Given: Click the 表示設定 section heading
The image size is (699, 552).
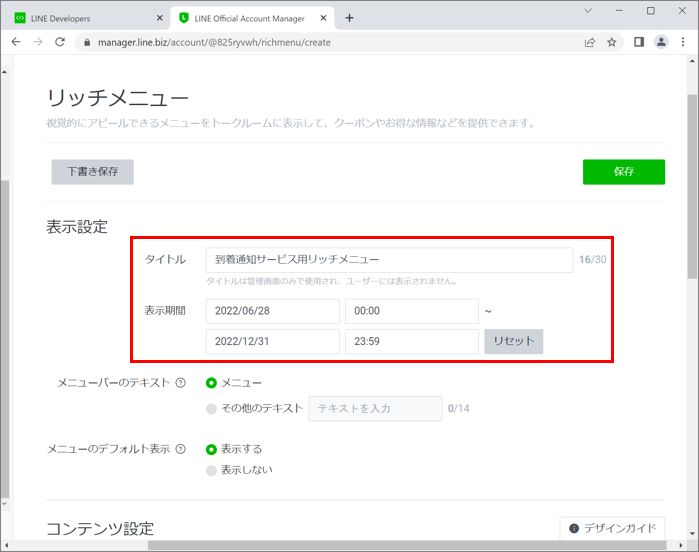Looking at the screenshot, I should pos(77,227).
